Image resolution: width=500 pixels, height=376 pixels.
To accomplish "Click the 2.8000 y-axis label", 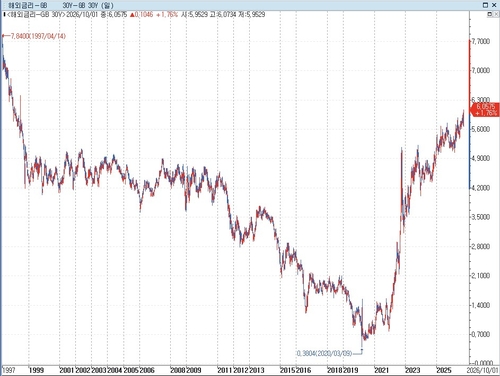I will click(481, 246).
